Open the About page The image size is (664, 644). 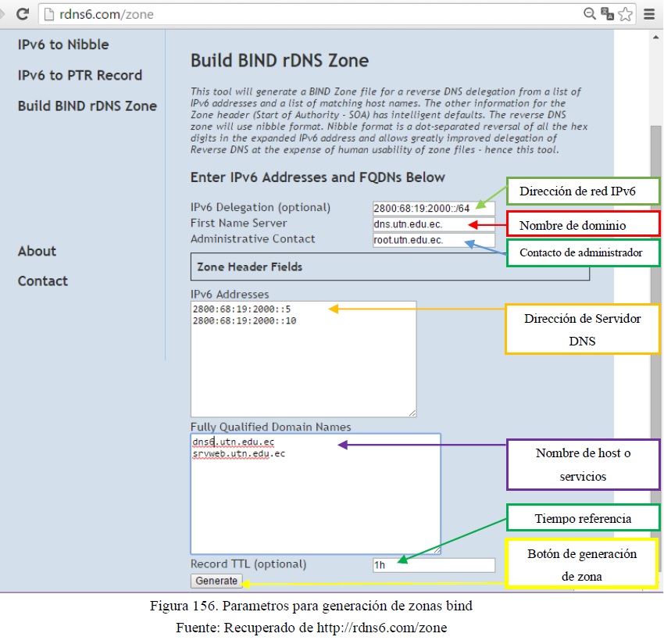coord(37,251)
